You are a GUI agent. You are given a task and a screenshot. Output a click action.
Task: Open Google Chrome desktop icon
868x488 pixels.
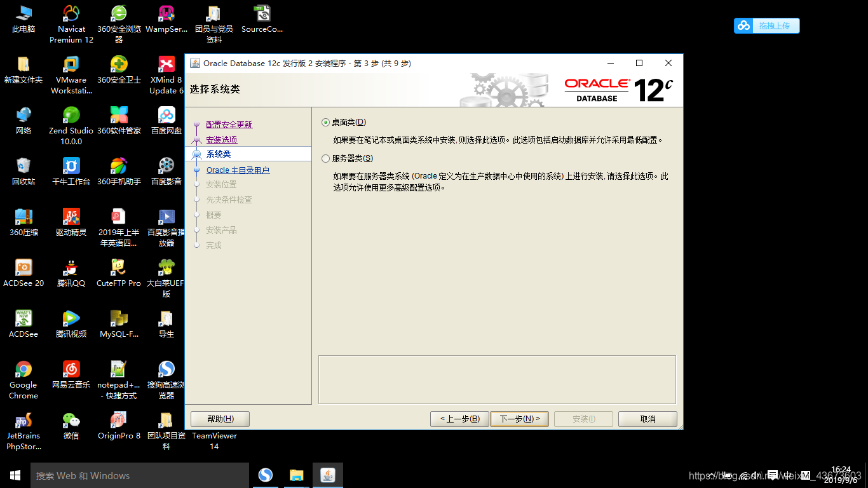[x=24, y=381]
